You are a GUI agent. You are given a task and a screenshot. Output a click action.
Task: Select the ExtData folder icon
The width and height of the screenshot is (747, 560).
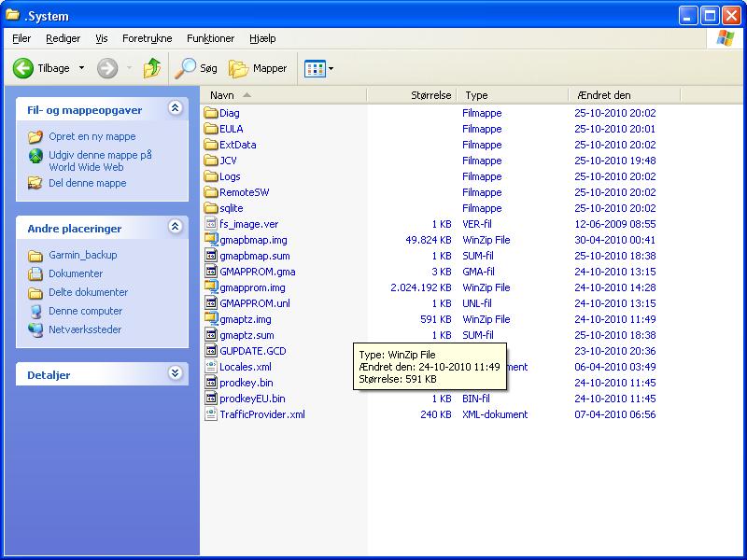pyautogui.click(x=211, y=145)
